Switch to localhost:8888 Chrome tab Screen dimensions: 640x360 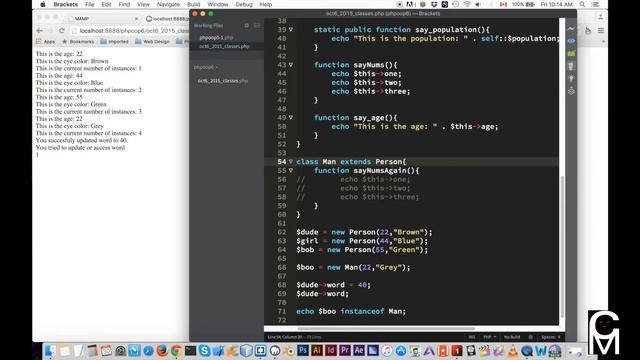pyautogui.click(x=168, y=19)
